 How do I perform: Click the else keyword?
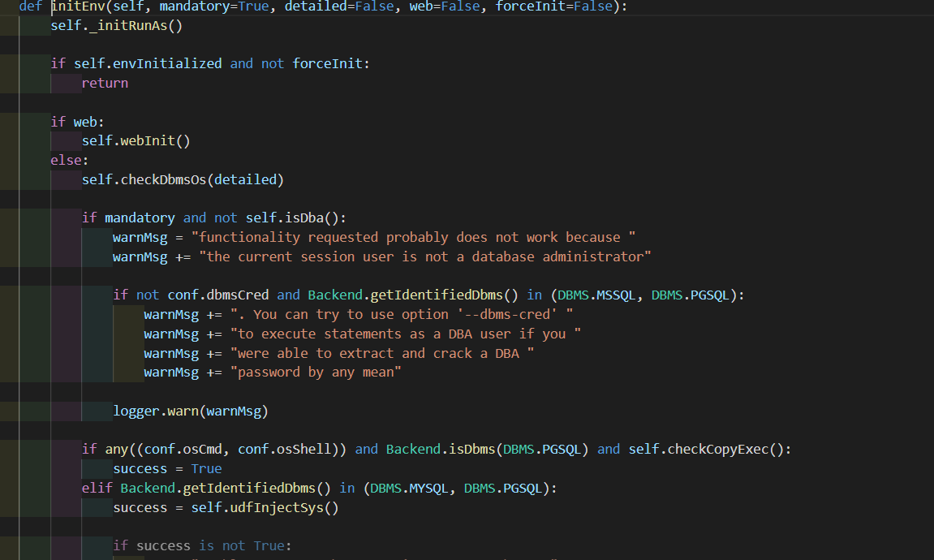(x=67, y=160)
